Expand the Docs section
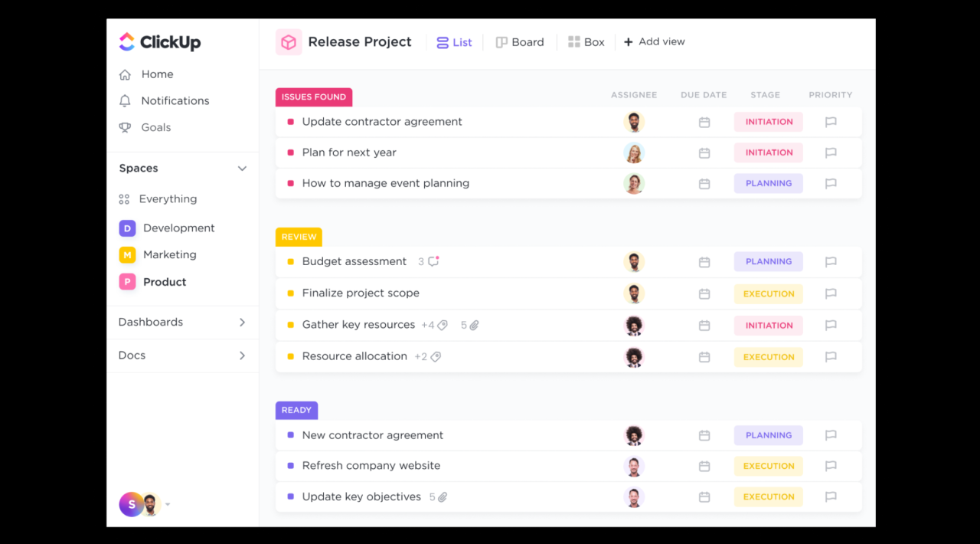 pos(242,355)
